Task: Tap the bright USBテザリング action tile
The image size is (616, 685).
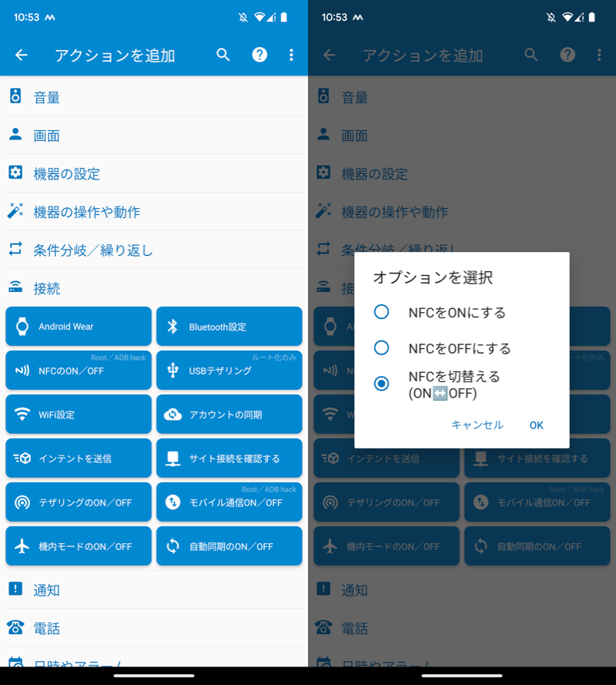Action: [229, 371]
